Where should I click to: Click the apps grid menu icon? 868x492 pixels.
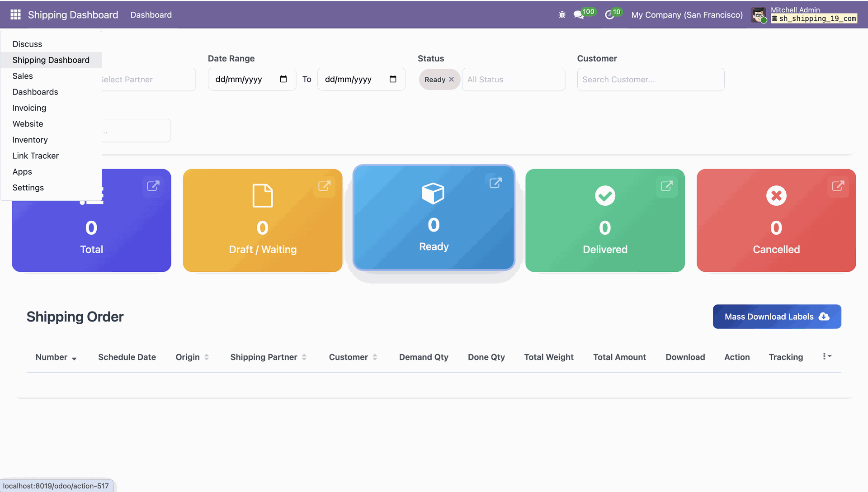15,15
